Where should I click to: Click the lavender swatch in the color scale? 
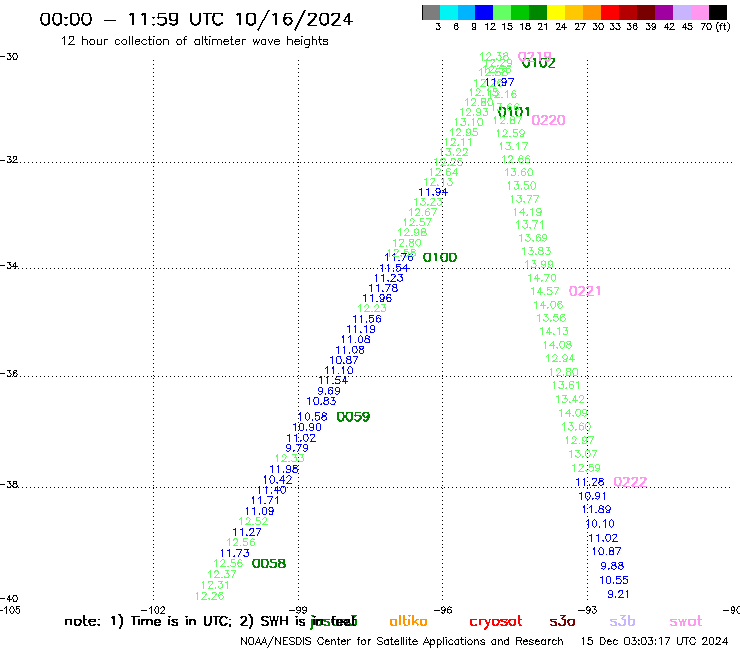[681, 12]
